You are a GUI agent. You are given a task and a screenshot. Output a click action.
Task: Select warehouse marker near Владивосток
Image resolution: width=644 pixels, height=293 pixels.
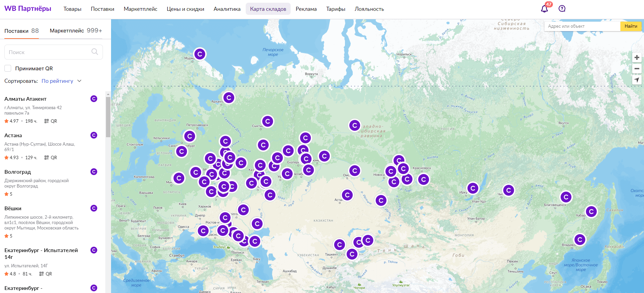click(x=580, y=240)
